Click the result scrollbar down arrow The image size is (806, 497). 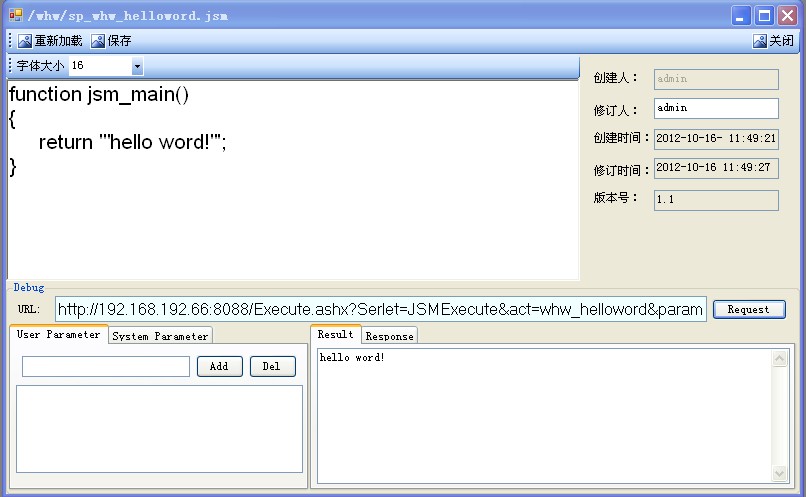779,473
